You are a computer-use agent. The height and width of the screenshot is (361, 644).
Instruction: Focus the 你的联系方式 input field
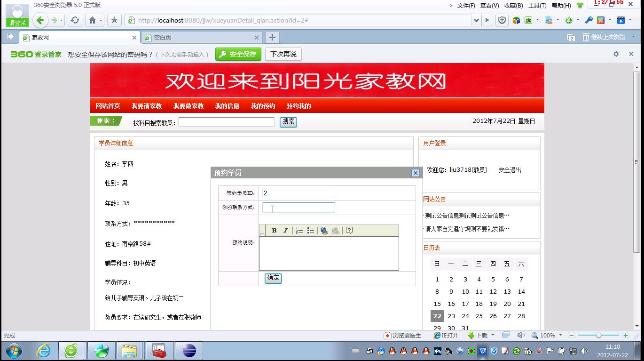point(298,208)
